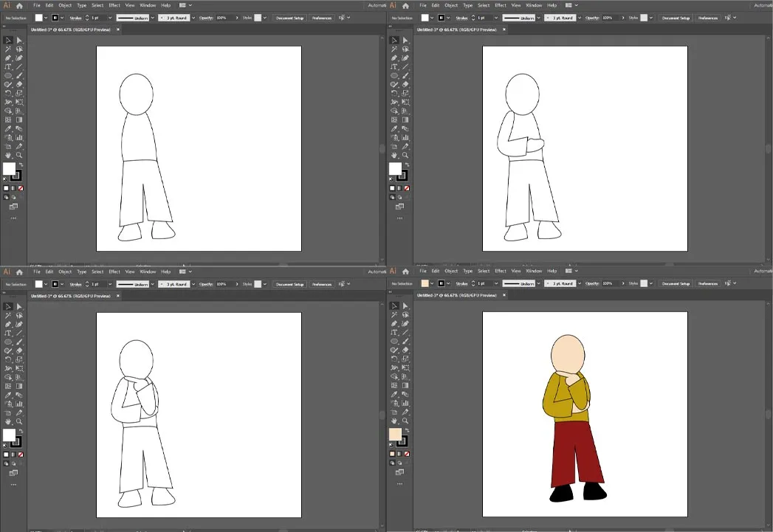
Task: Choose the Lasso tool in top-left window
Action: 19,49
